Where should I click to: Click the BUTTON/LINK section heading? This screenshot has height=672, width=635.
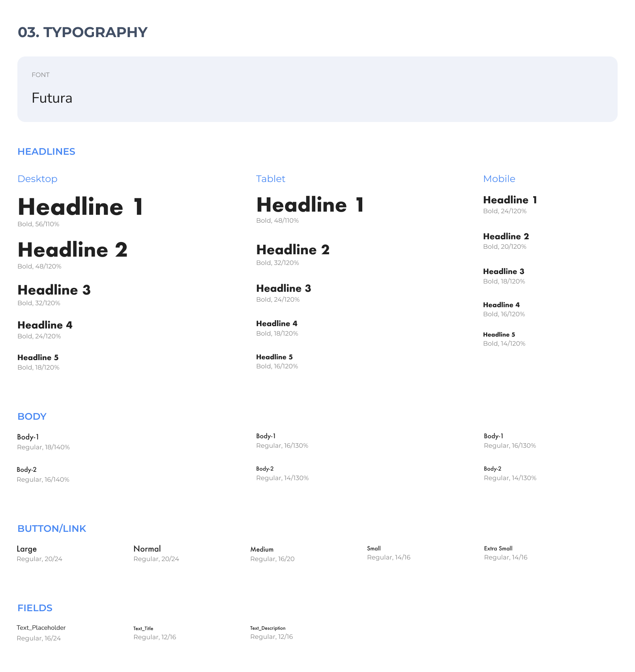coord(52,529)
